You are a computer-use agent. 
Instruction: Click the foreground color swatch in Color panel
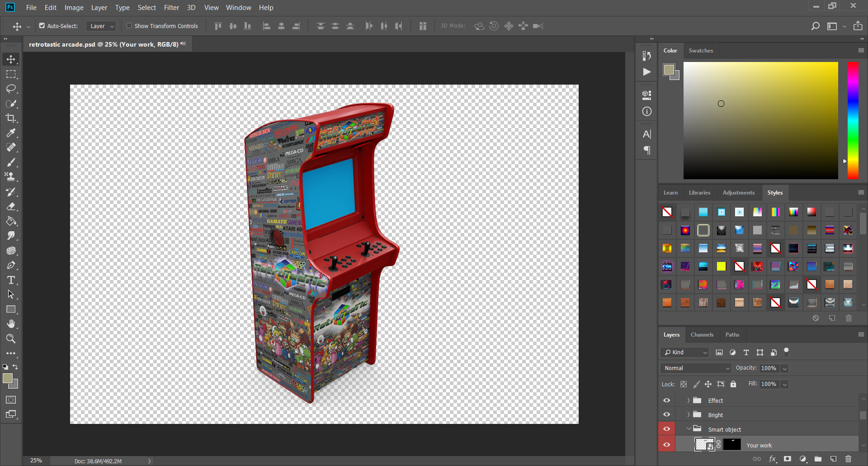669,70
